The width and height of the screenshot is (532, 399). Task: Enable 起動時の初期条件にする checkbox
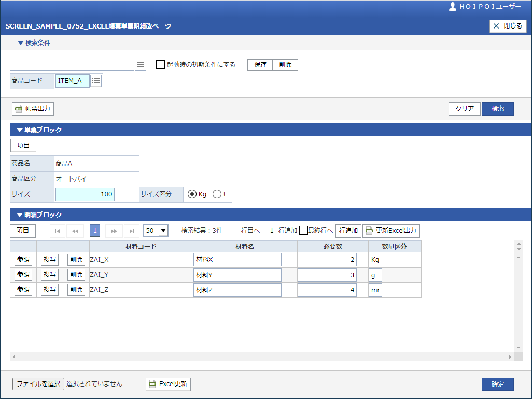point(161,65)
